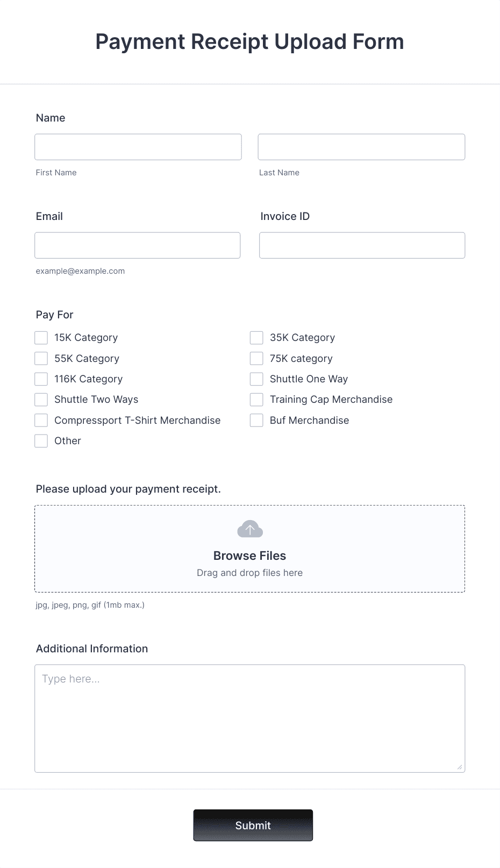Check the Other payment option

pyautogui.click(x=41, y=440)
